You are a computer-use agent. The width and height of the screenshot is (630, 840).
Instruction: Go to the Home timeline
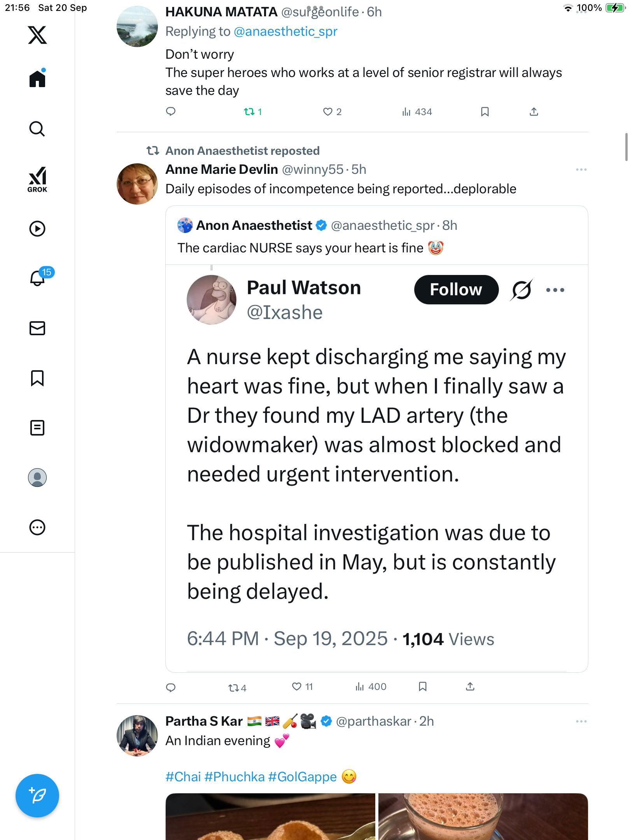[37, 79]
